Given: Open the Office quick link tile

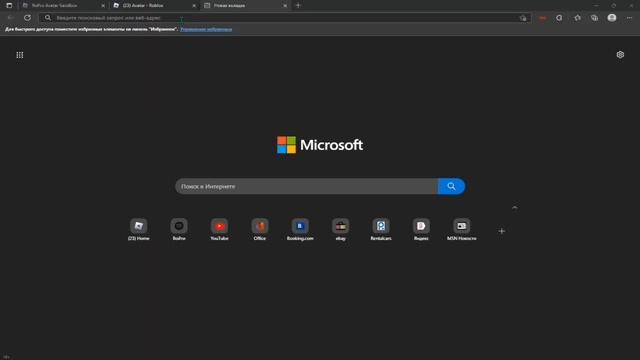Looking at the screenshot, I should pos(260,229).
